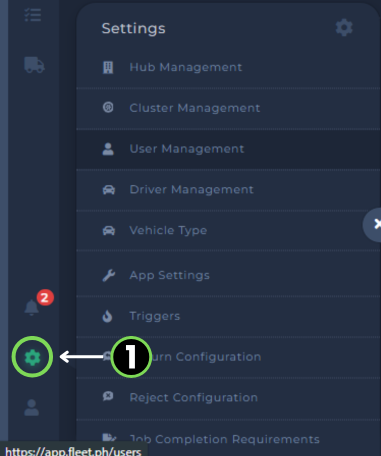Click the building icon for Hub Management
Viewport: 381px width, 456px height.
[x=108, y=67]
